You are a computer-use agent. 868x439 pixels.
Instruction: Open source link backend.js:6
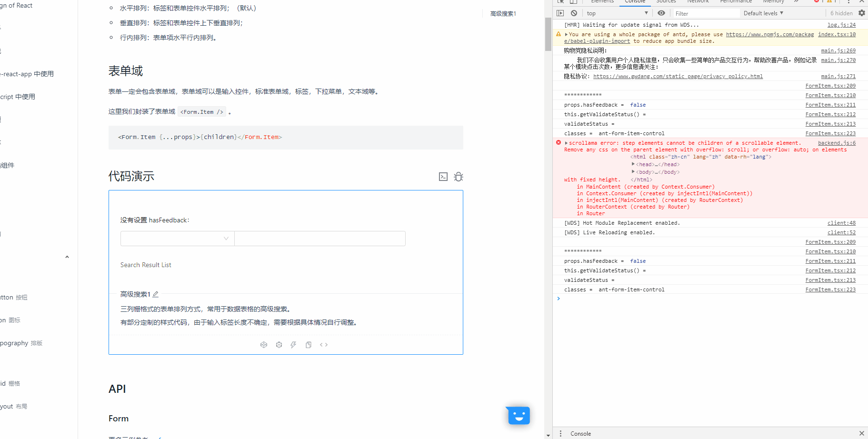(837, 143)
